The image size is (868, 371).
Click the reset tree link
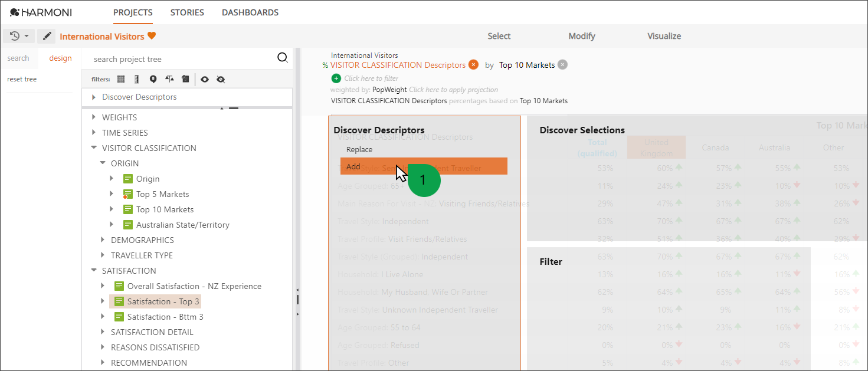[22, 79]
